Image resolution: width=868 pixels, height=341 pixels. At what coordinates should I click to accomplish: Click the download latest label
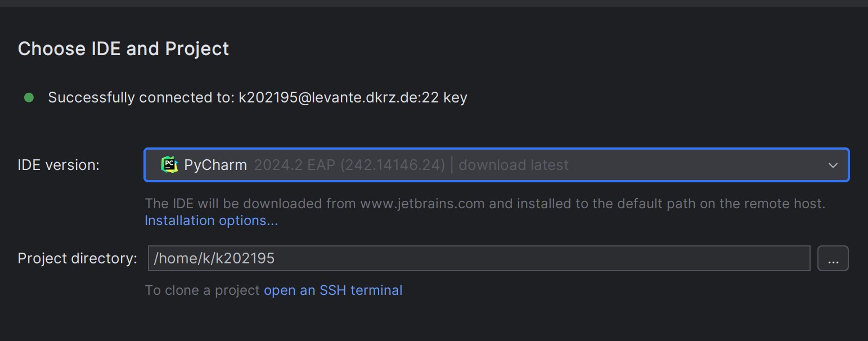click(513, 165)
